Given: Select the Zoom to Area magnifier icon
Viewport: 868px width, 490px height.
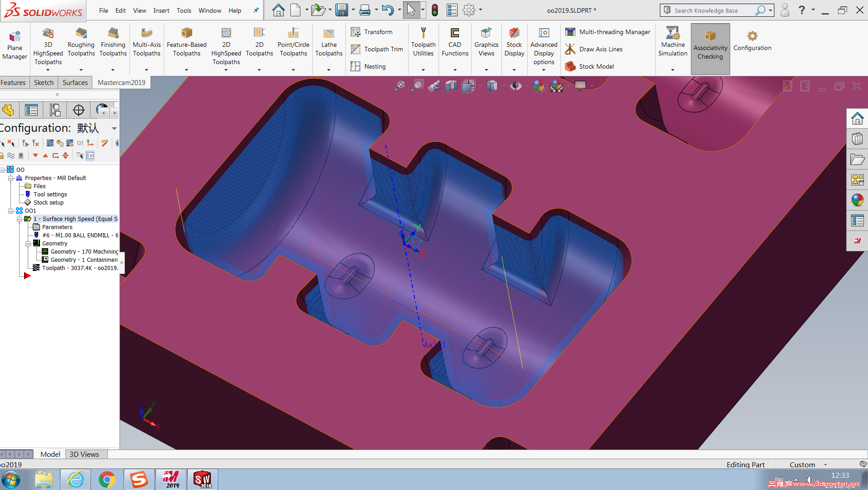Looking at the screenshot, I should [417, 85].
